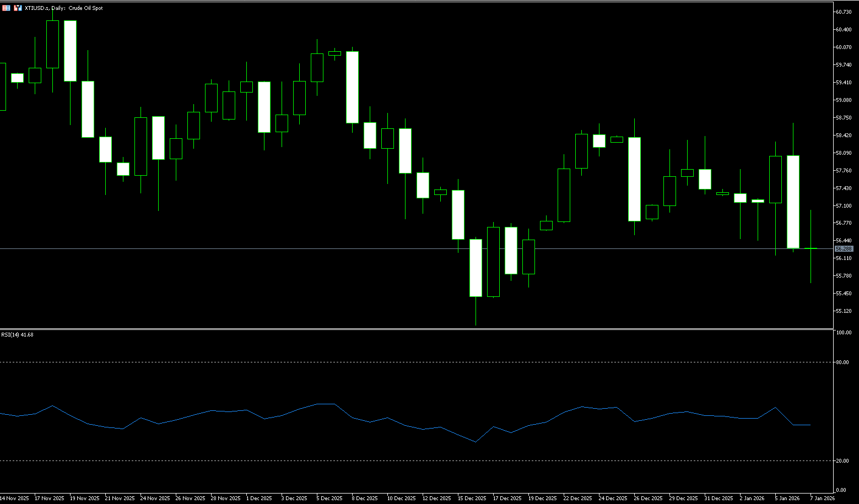Viewport: 859px width, 504px height.
Task: Select the RSI(14) 41.68 indicator label
Action: pos(17,334)
